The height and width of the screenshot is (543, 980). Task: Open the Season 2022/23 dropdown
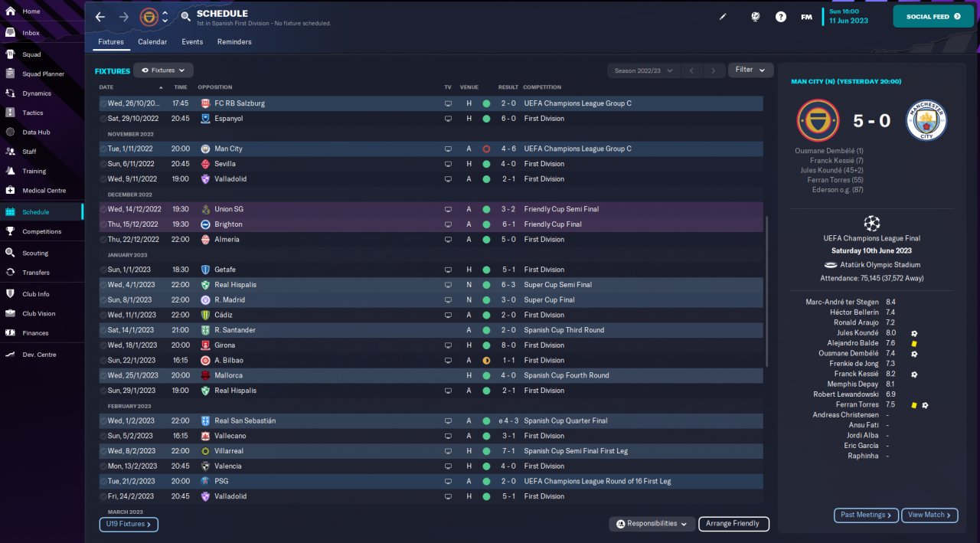pos(644,70)
